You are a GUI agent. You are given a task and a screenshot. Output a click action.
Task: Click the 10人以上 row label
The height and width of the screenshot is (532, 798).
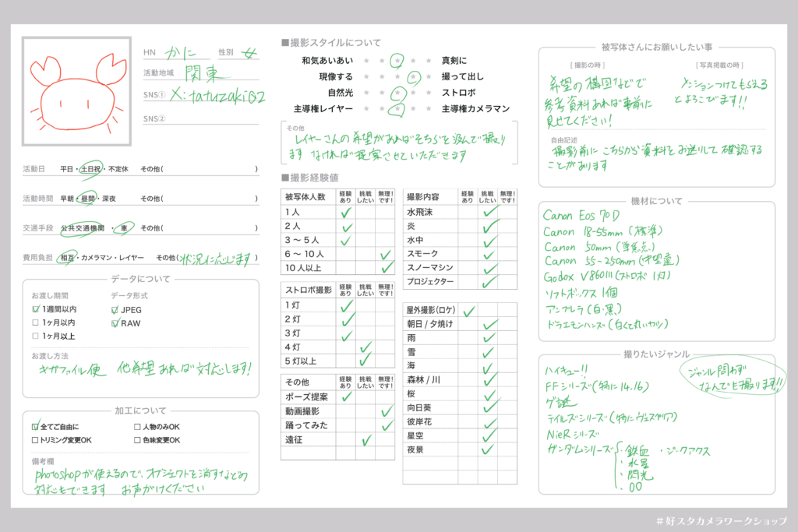click(303, 268)
